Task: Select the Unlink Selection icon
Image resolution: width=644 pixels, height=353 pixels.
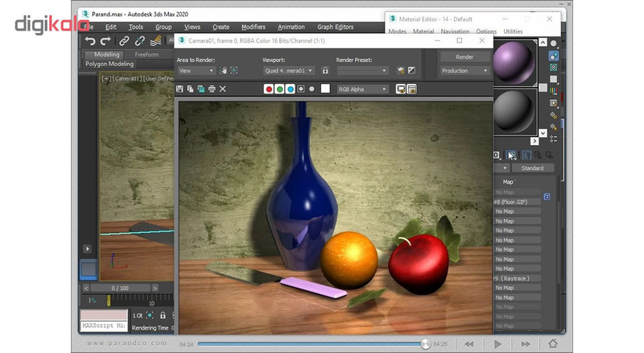Action: 139,41
